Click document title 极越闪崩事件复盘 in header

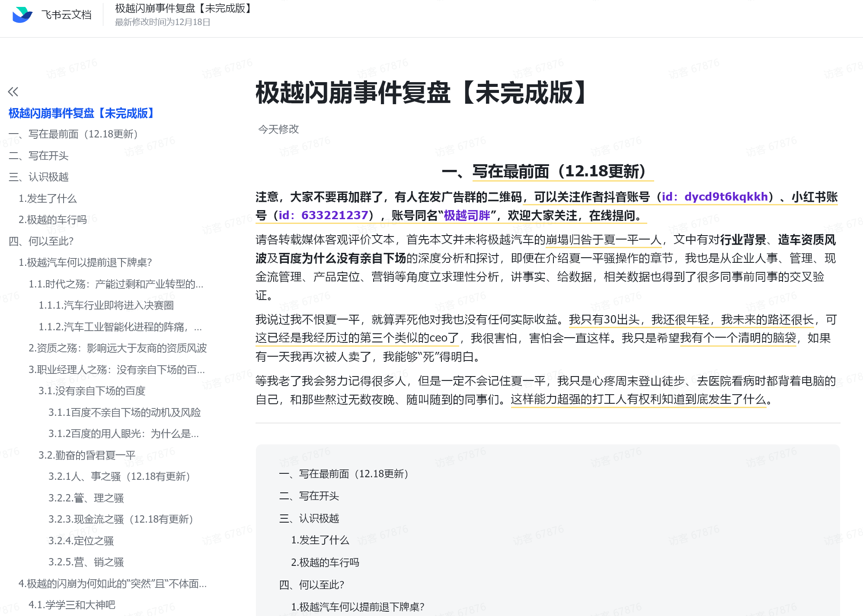(x=184, y=8)
